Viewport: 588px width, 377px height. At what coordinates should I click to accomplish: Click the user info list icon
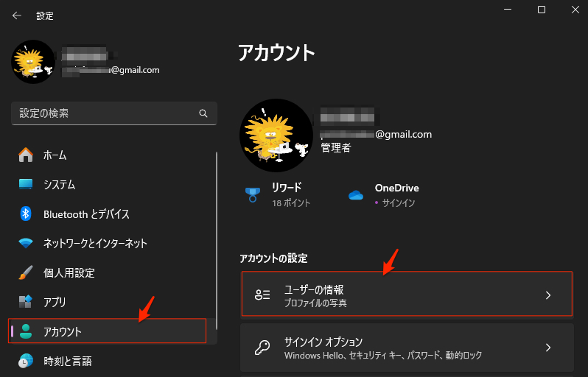coord(262,295)
